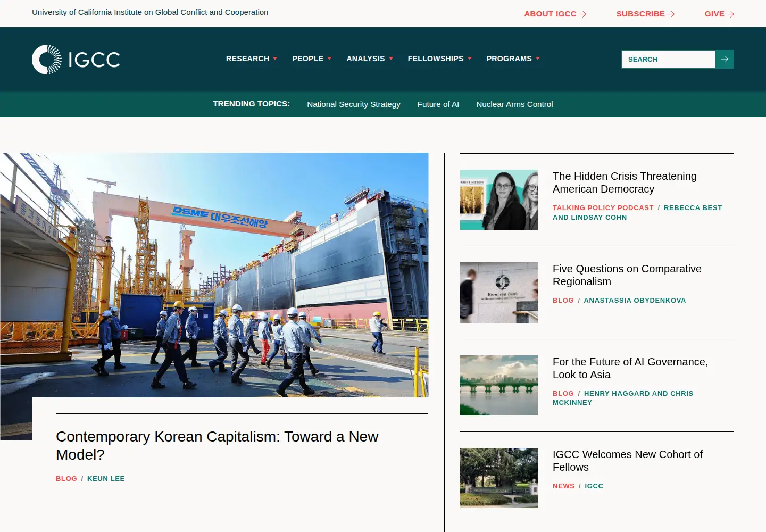
Task: Expand the PEOPLE dropdown menu
Action: [312, 59]
